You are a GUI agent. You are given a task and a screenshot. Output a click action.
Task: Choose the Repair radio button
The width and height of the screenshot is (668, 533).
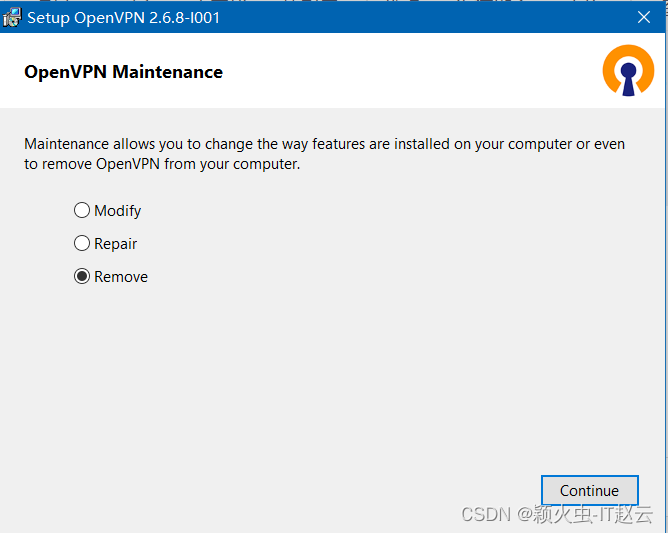(82, 244)
